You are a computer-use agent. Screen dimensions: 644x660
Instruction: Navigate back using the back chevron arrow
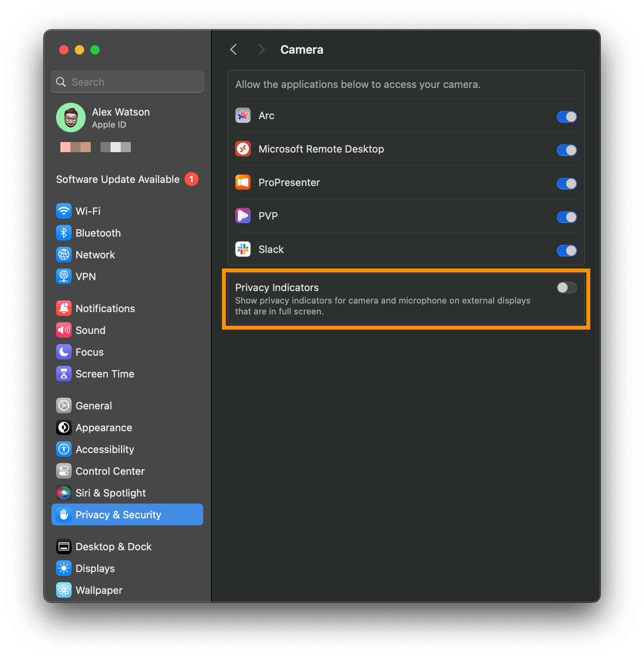click(x=233, y=49)
